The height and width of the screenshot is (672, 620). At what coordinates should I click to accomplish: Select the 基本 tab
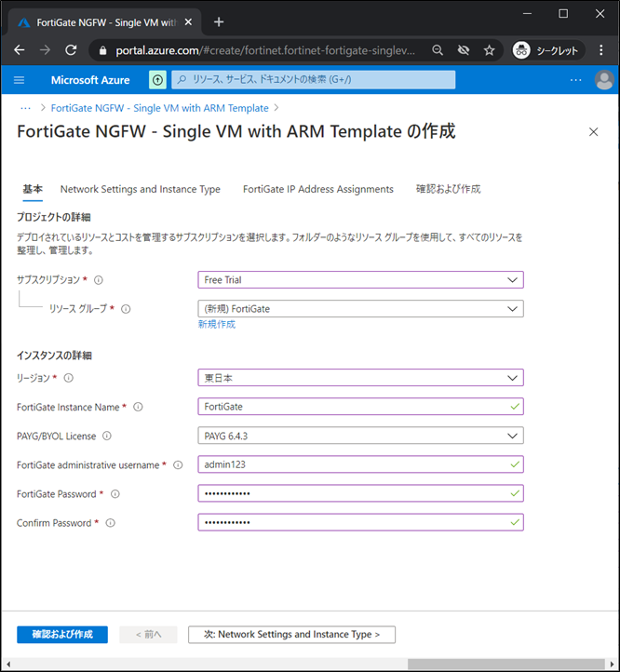pos(33,189)
